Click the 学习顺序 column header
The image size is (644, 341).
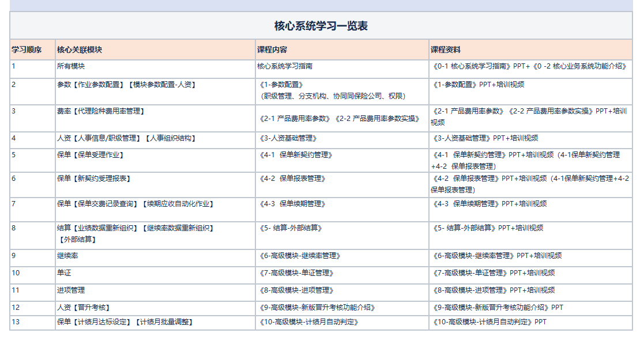click(27, 50)
